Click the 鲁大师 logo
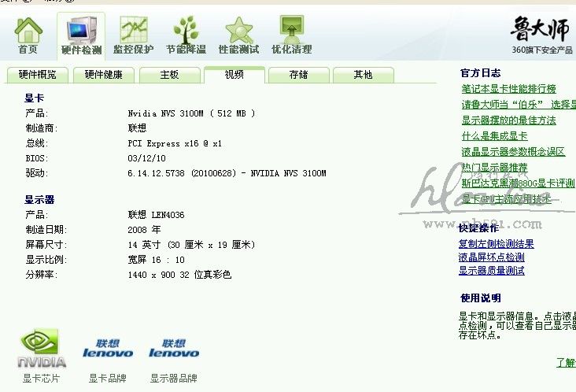The width and height of the screenshot is (576, 392). [x=540, y=28]
